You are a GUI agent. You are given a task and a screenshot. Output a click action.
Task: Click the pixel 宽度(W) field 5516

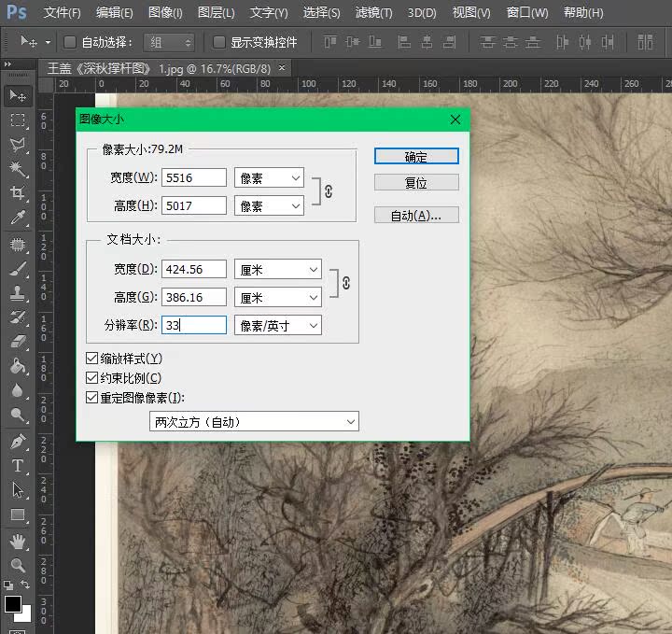[194, 177]
